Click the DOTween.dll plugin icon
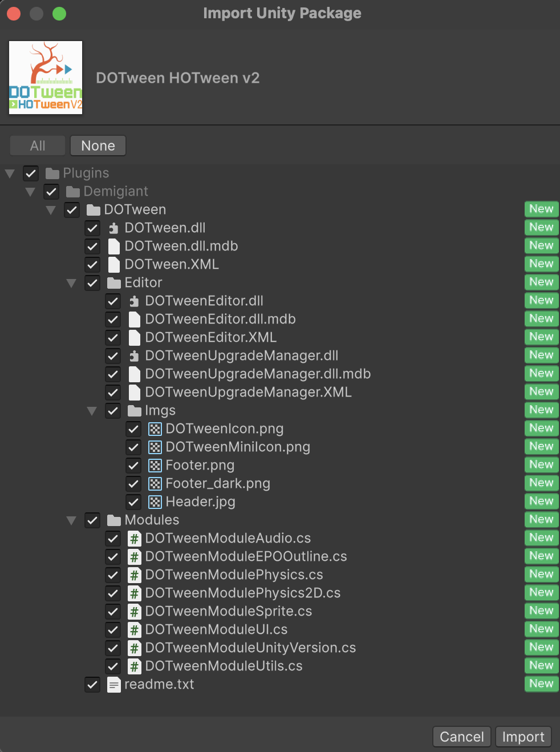Viewport: 560px width, 752px height. pyautogui.click(x=114, y=228)
